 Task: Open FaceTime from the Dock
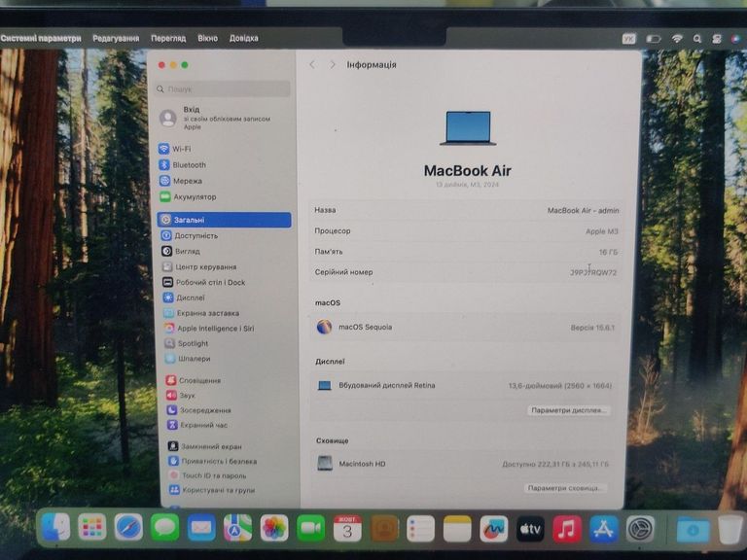pyautogui.click(x=310, y=528)
